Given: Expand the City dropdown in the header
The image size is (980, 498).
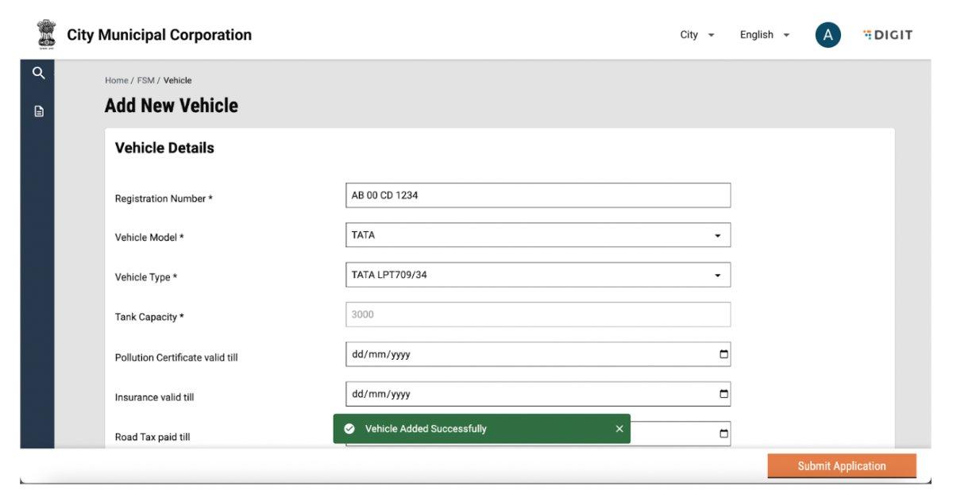Looking at the screenshot, I should point(697,35).
